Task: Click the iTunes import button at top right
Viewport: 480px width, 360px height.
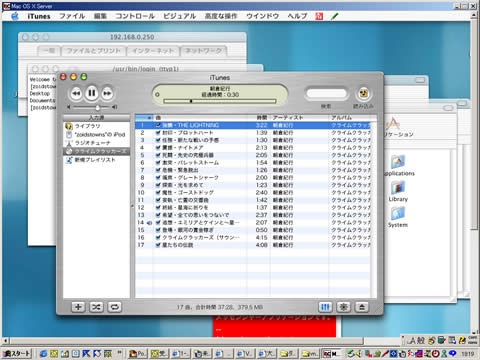Action: pos(363,94)
